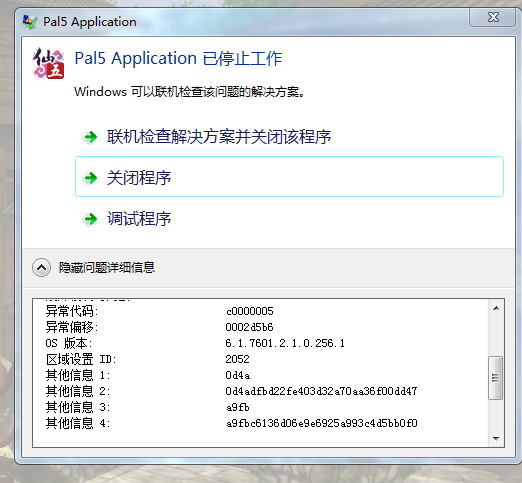
Task: Click the value 0d4adfbd22fe403d32a70aa36f00dd47
Action: coord(321,391)
